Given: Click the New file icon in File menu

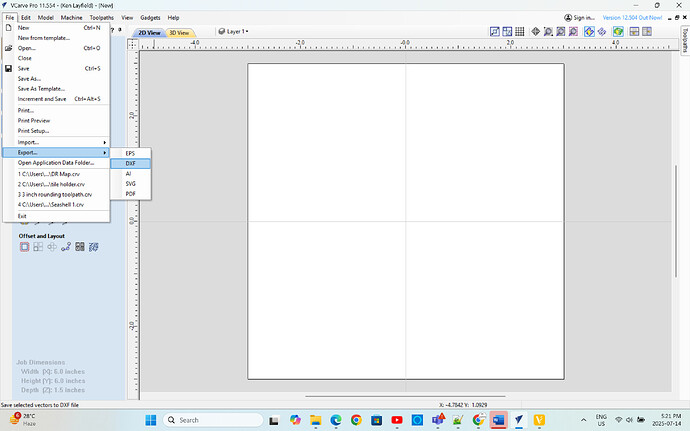Looking at the screenshot, I should [8, 28].
